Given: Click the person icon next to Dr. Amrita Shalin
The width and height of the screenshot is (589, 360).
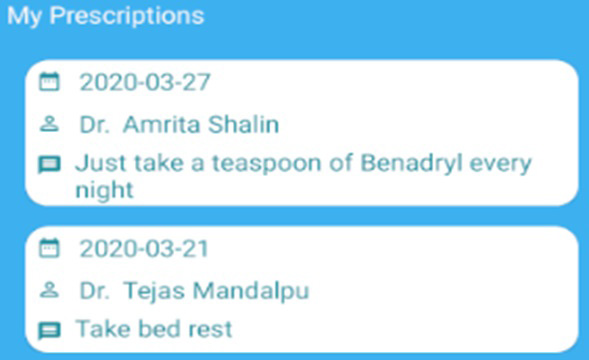Looking at the screenshot, I should point(49,124).
